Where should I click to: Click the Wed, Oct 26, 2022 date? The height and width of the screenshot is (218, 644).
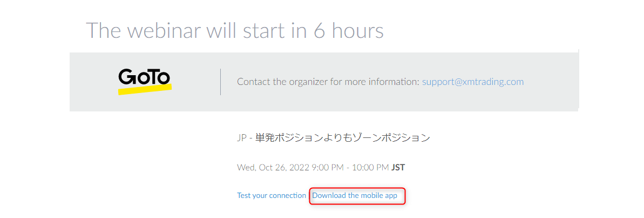[273, 167]
